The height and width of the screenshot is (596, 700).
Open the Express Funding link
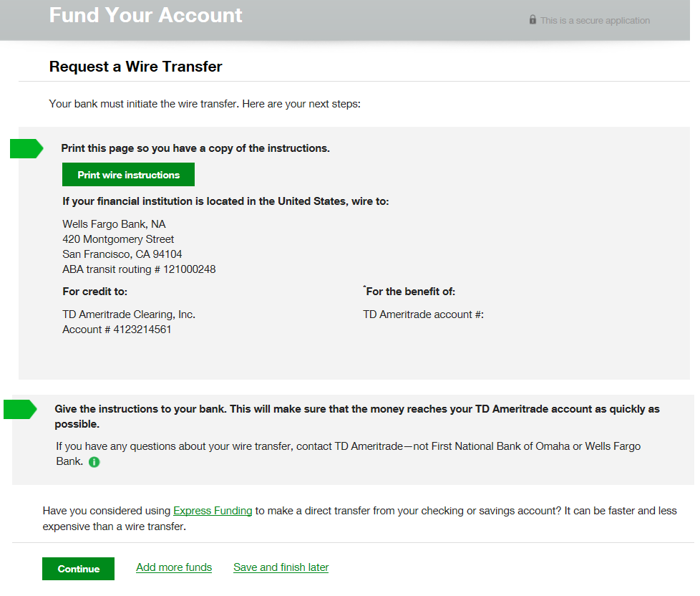click(213, 511)
